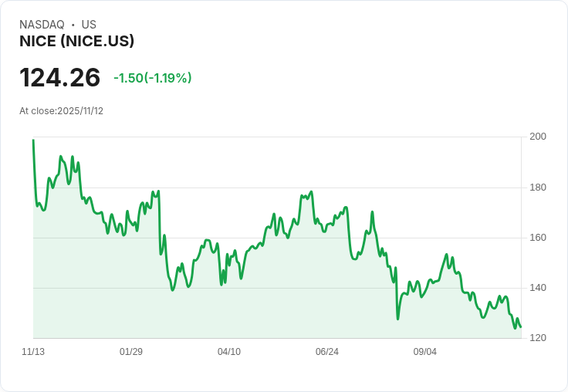The width and height of the screenshot is (568, 392).
Task: Pick the 04/10 date axis label
Action: pos(229,352)
